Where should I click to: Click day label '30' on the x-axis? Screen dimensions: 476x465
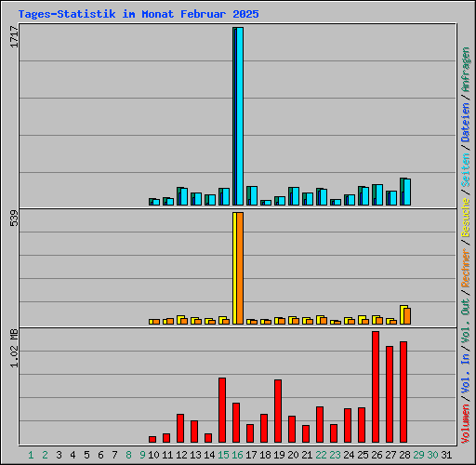[432, 455]
